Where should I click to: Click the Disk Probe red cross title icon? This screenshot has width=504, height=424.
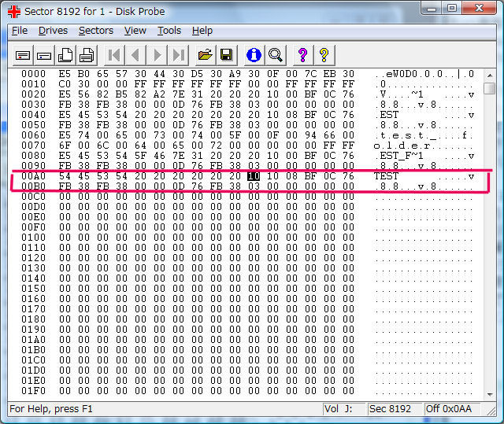coord(14,12)
